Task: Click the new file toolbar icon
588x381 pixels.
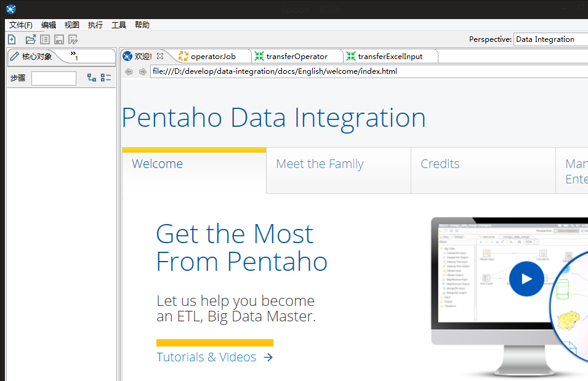Action: [12, 39]
